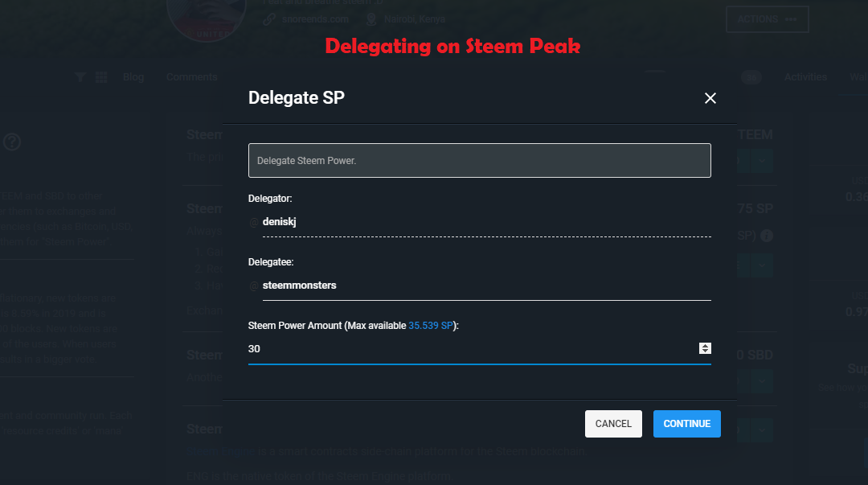Viewport: 868px width, 485px height.
Task: Open the ACTIONS menu button
Action: click(x=767, y=19)
